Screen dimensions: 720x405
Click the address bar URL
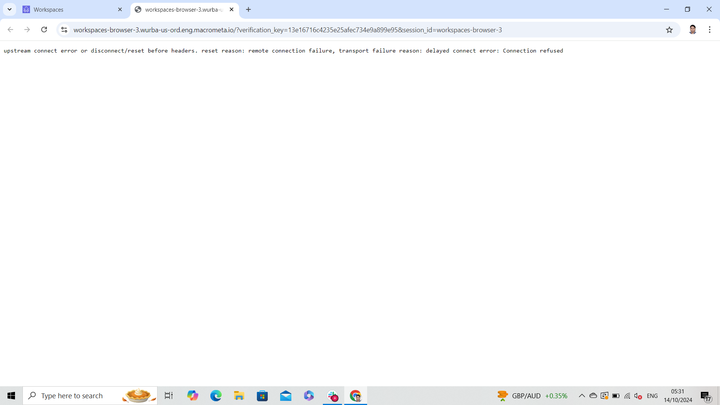pyautogui.click(x=287, y=30)
